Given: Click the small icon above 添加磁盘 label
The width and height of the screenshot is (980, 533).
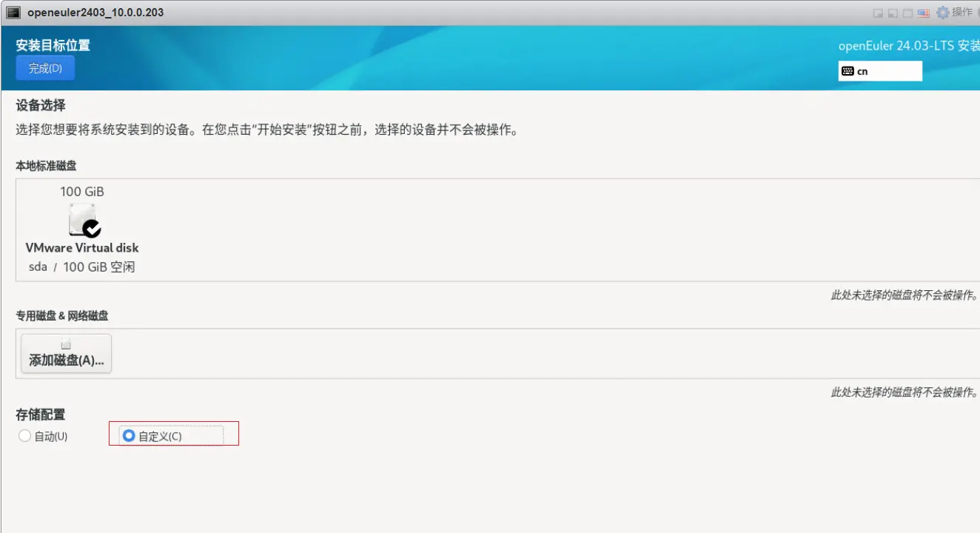Looking at the screenshot, I should tap(66, 344).
